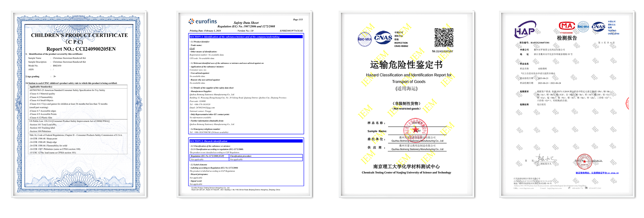Click the red stamp over the sample name

415,130
